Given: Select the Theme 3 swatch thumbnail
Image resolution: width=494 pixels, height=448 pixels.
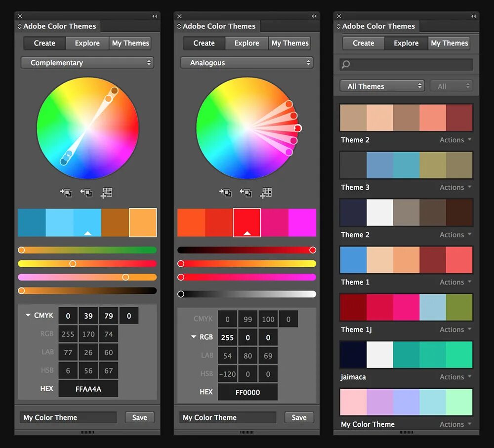Looking at the screenshot, I should 406,165.
